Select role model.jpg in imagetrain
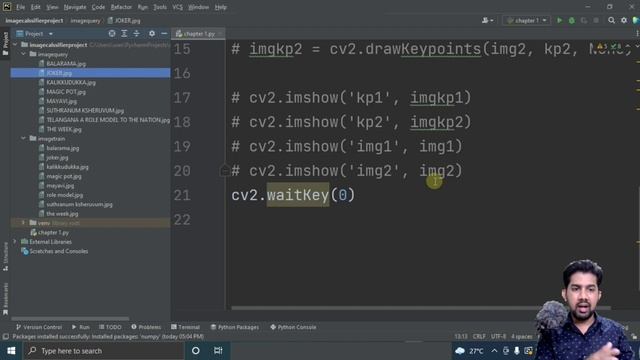The width and height of the screenshot is (640, 360). (64, 195)
